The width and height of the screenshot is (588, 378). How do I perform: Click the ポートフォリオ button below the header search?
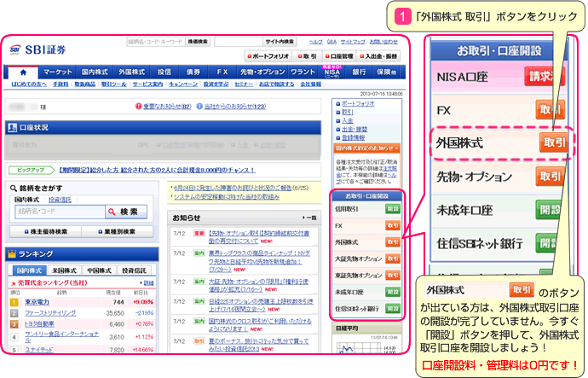[x=268, y=56]
